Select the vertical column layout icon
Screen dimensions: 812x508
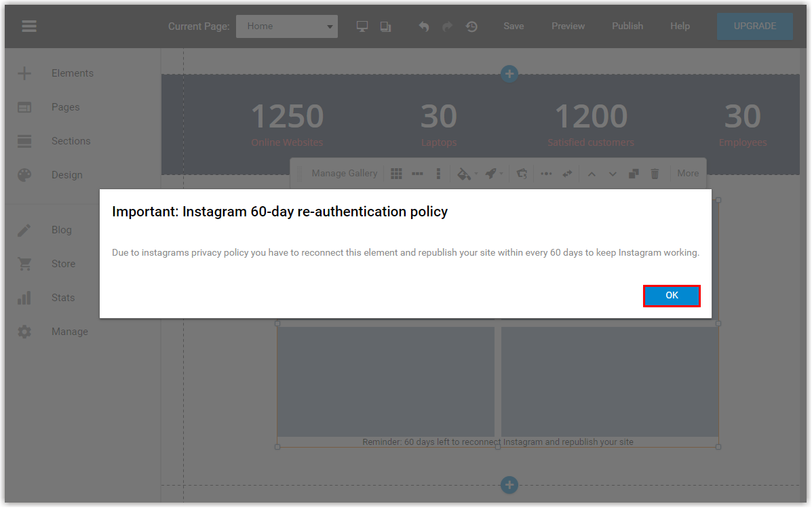(x=438, y=174)
